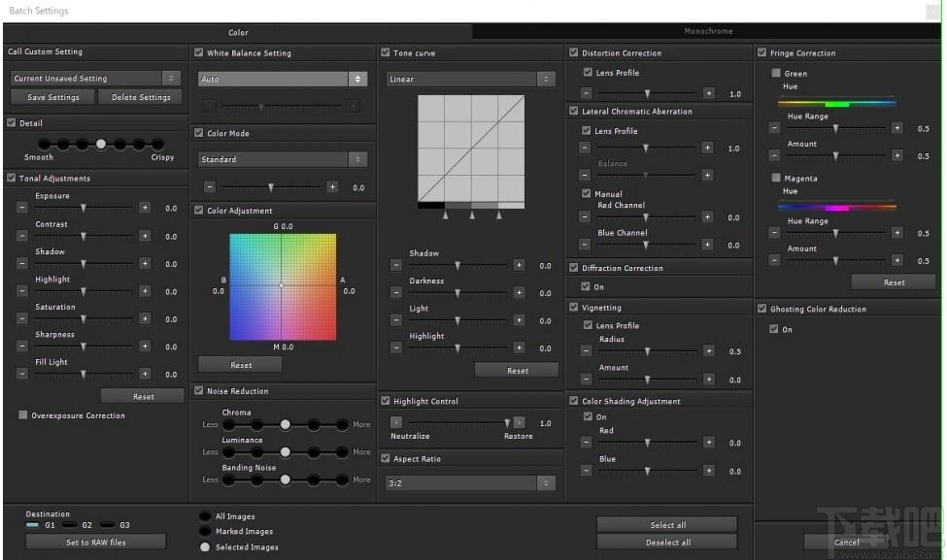Toggle the Detail checkbox
The height and width of the screenshot is (560, 947).
tap(12, 122)
